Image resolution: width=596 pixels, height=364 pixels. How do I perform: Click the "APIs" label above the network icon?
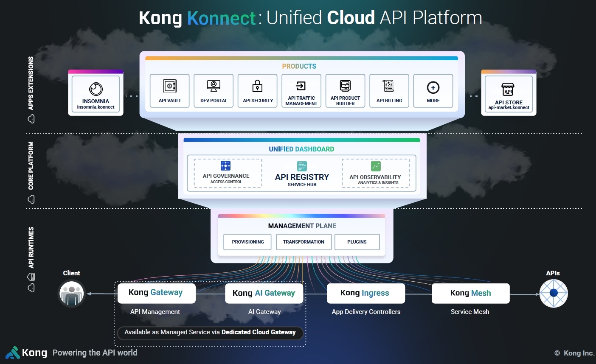click(x=553, y=273)
